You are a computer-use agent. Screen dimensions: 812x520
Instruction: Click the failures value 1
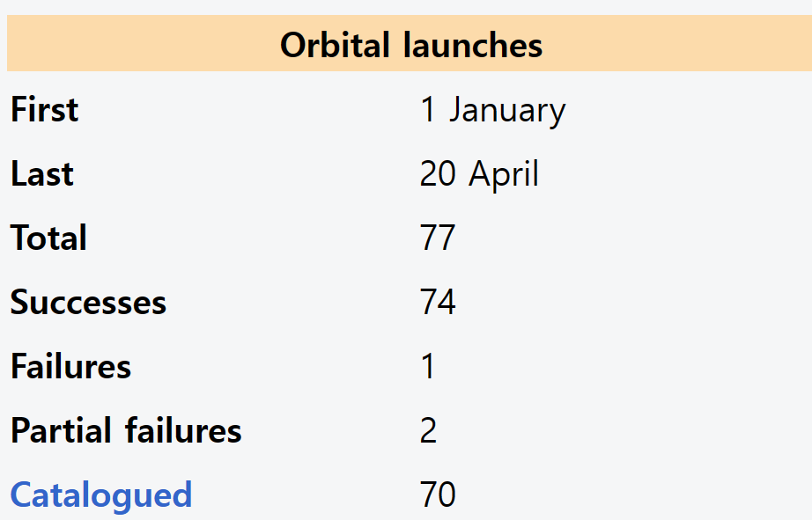428,366
